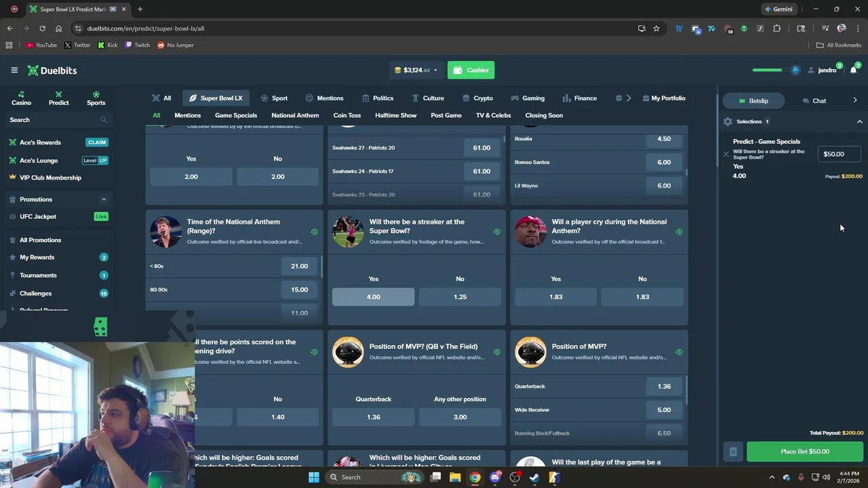Collapse the betslip Selections panel

859,121
